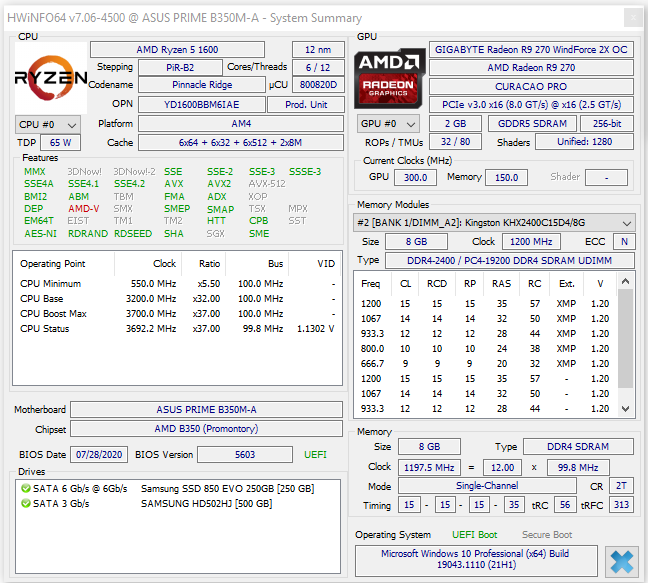Viewport: 648px width, 583px height.
Task: Click the blue X close icon
Action: click(621, 562)
